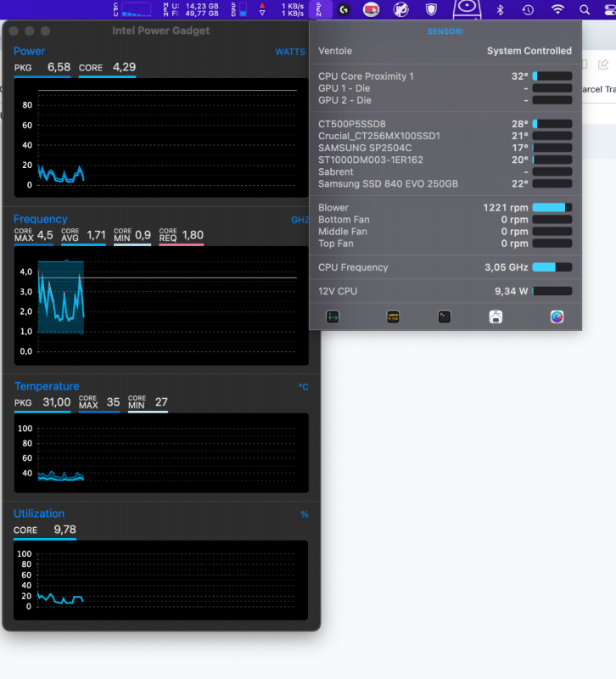Open the MEM memory menu bar item
The width and height of the screenshot is (616, 679).
pyautogui.click(x=191, y=9)
